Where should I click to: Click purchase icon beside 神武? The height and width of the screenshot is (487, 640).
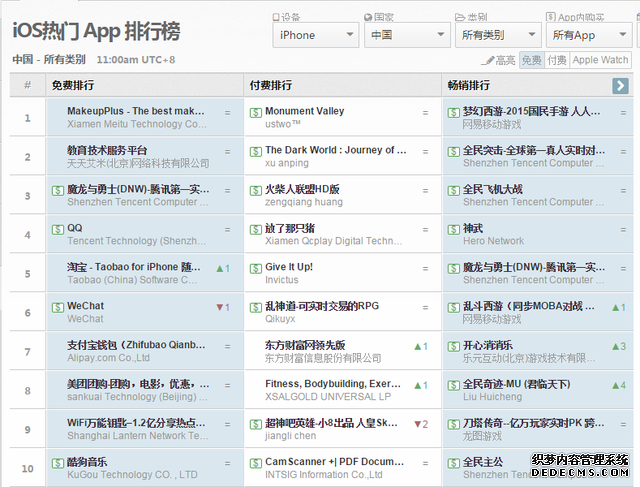pos(453,229)
